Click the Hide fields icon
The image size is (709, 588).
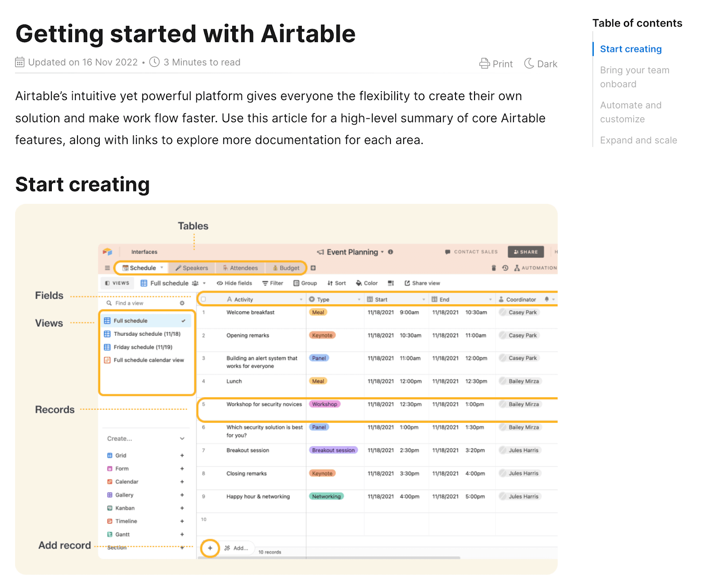220,283
